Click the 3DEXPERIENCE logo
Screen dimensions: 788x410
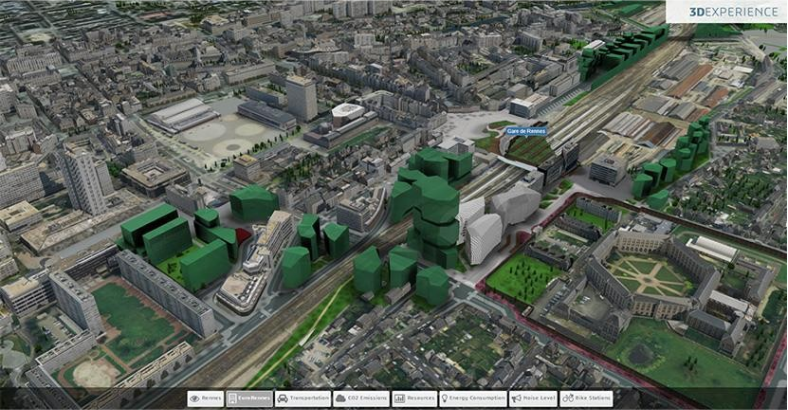coord(734,11)
